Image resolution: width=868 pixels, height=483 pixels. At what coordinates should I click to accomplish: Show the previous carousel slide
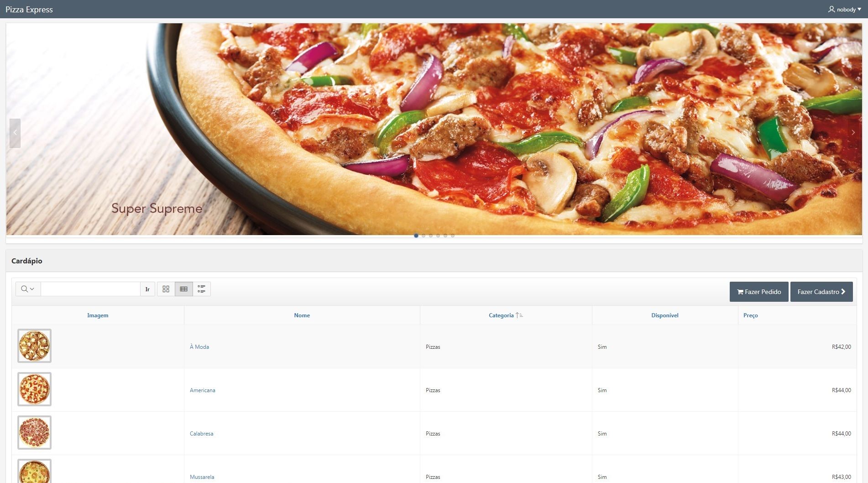pos(15,133)
